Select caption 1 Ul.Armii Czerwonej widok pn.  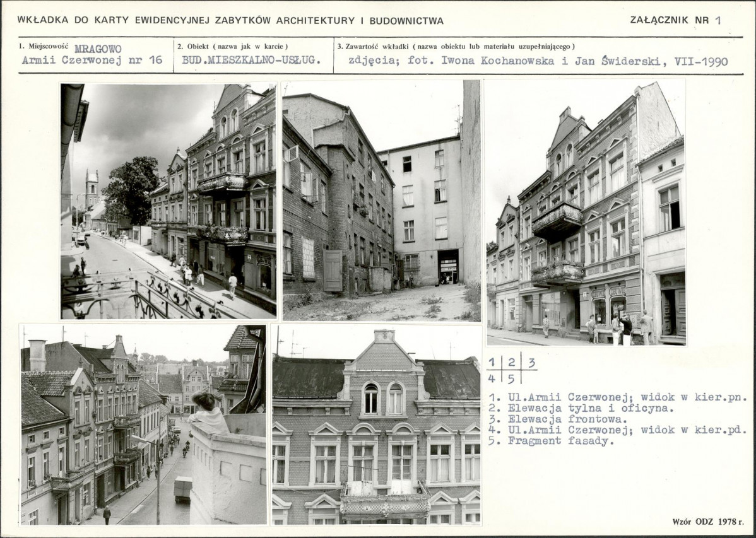point(617,398)
